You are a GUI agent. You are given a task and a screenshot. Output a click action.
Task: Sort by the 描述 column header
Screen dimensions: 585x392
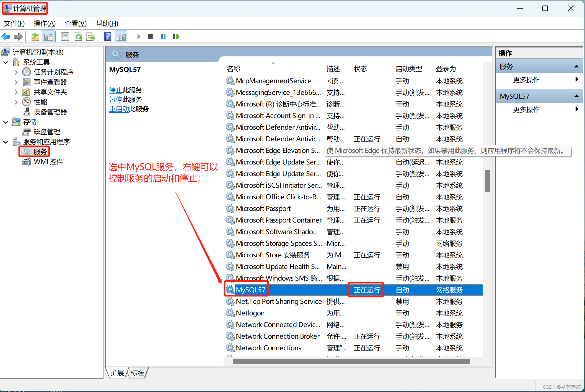point(336,69)
